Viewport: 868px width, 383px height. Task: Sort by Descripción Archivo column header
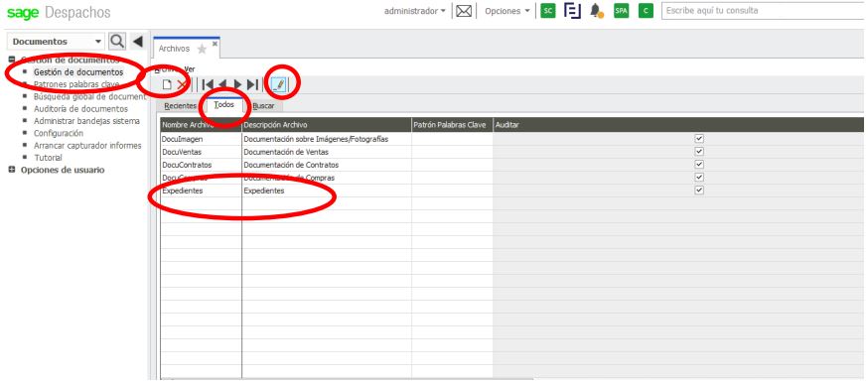tap(327, 125)
